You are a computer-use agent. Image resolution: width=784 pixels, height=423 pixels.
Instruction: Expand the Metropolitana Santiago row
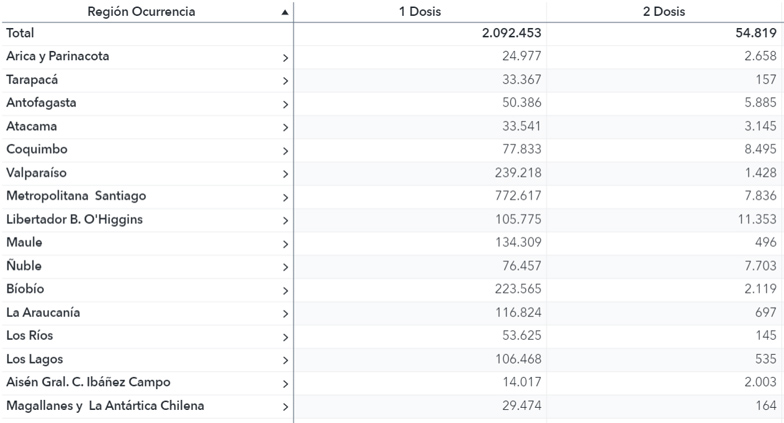(285, 197)
